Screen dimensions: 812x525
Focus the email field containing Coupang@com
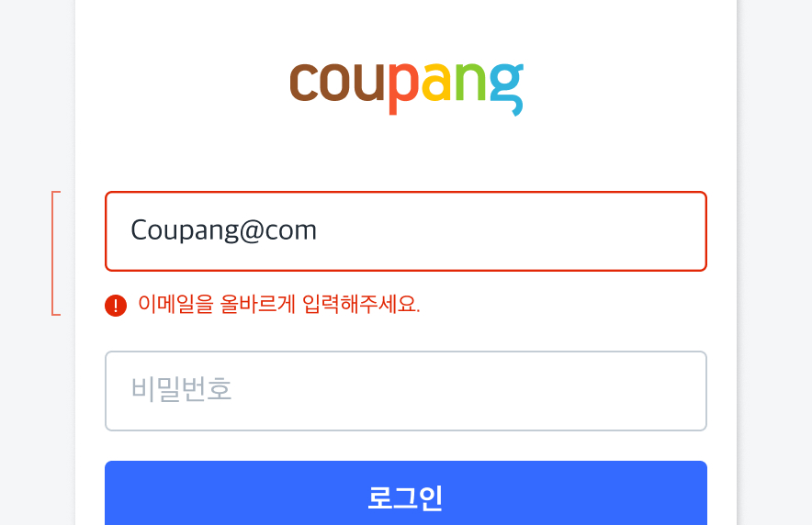click(406, 231)
